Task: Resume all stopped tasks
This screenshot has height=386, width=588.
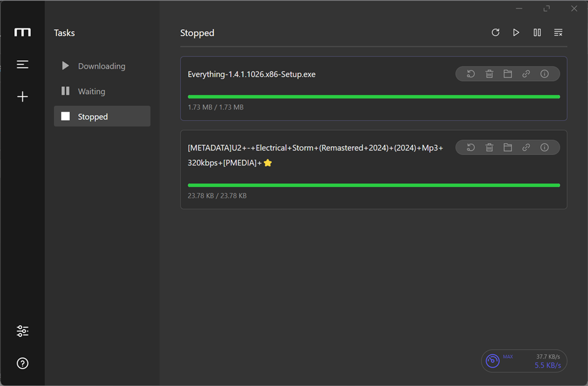Action: click(516, 32)
